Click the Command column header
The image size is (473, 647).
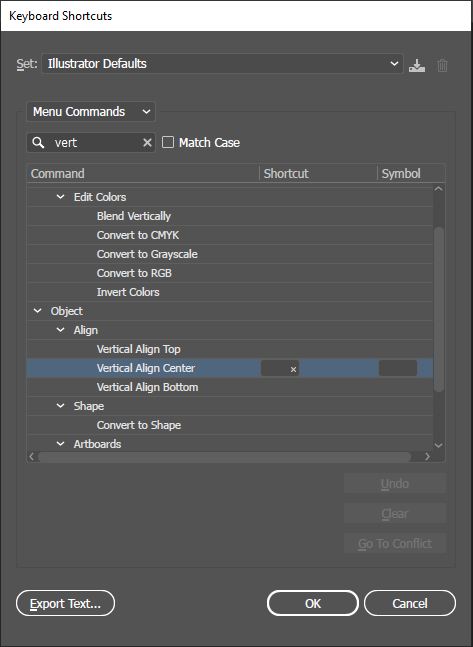click(x=143, y=173)
